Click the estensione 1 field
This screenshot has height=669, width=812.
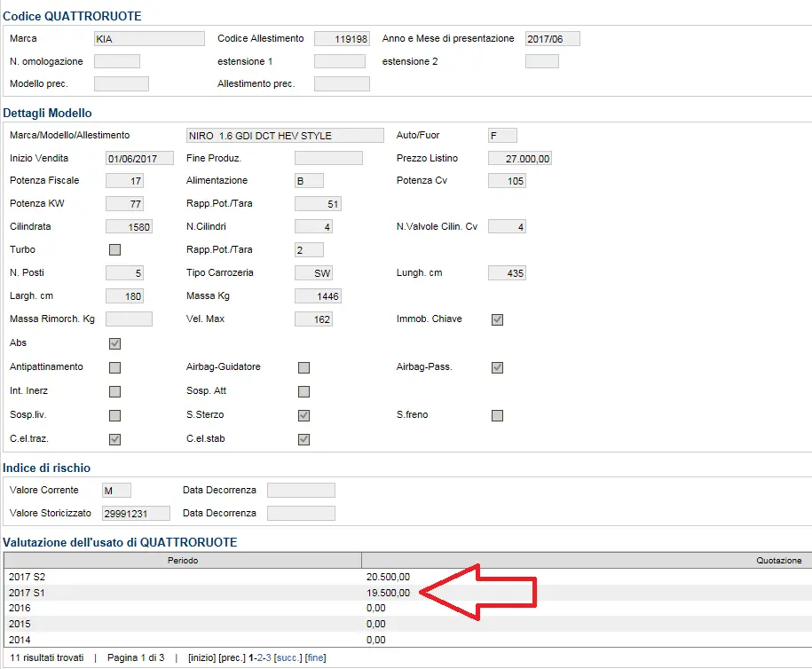(340, 61)
